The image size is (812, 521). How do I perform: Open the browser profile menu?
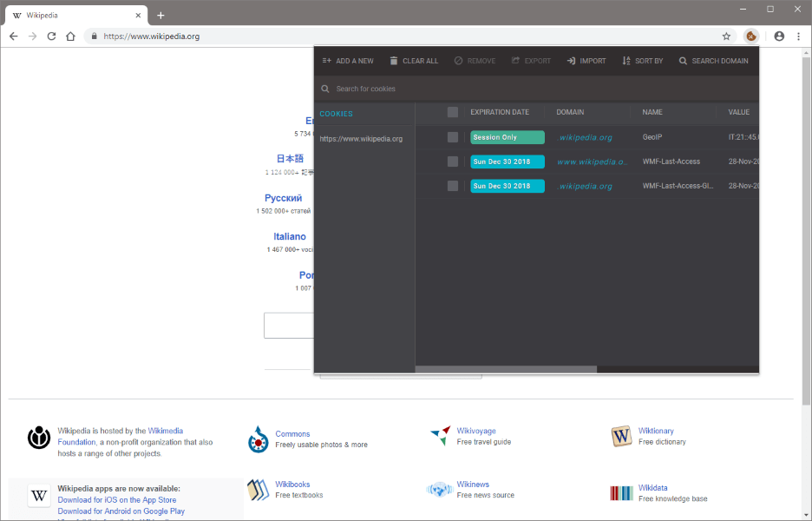(x=778, y=36)
